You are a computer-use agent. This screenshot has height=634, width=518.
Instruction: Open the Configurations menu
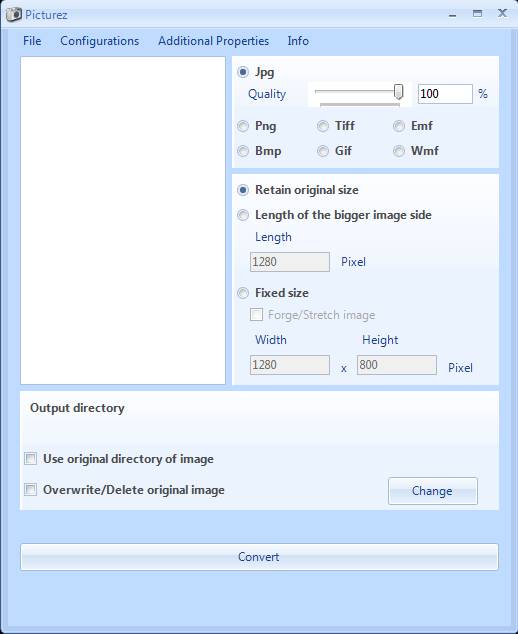tap(99, 41)
